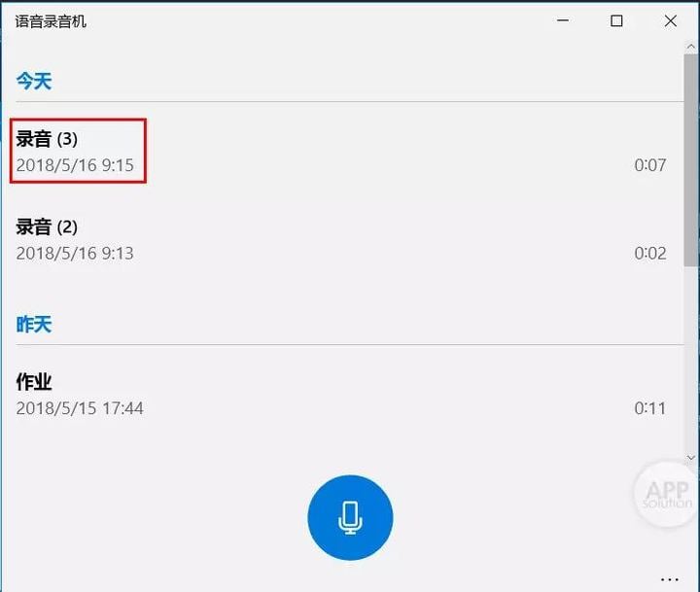
Task: Click the 0:11 duration of 作业
Action: pyautogui.click(x=650, y=408)
